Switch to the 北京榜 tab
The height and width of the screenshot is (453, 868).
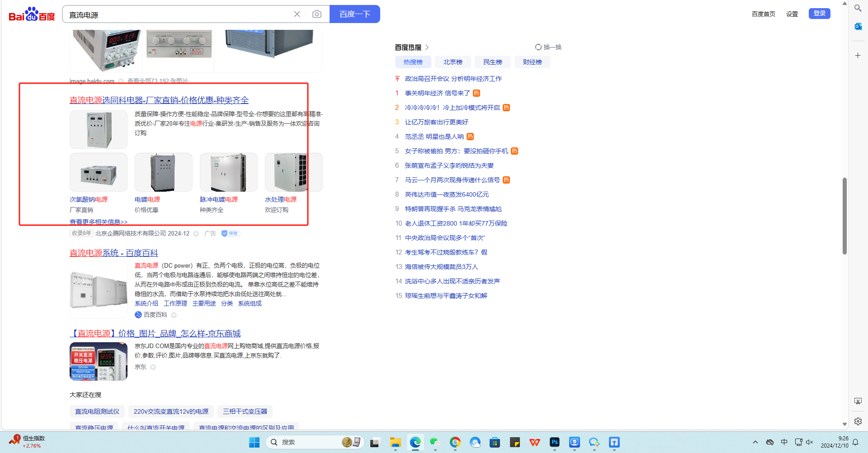coord(453,62)
